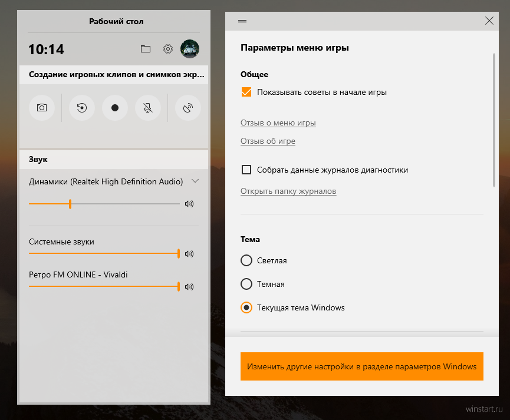Set the Ретро FM ONLINE volume slider
510x420 pixels.
click(x=104, y=286)
